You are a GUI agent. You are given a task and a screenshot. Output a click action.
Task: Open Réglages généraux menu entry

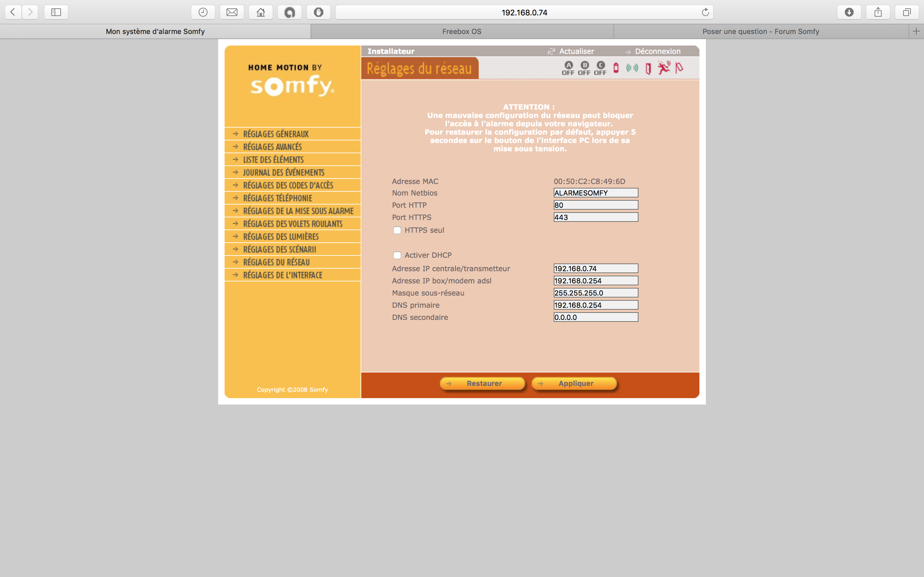click(x=276, y=134)
